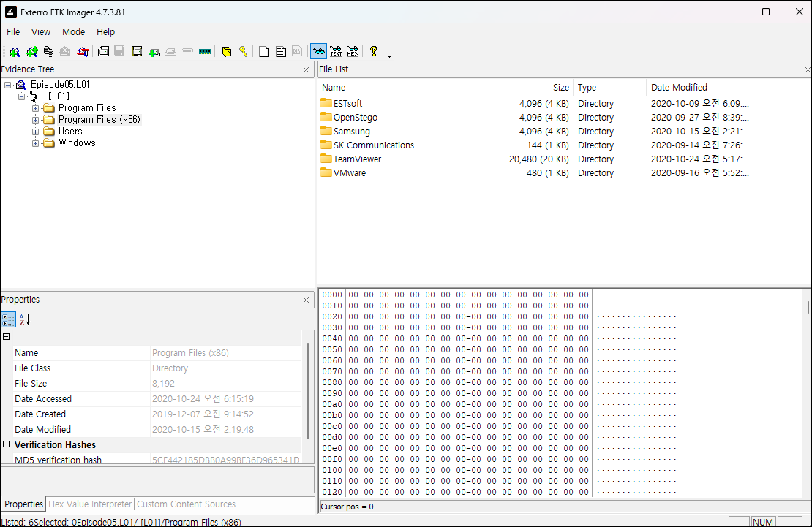Screen dimensions: 812x527
Task: Click Remove All Evidence Items icon
Action: coord(83,51)
